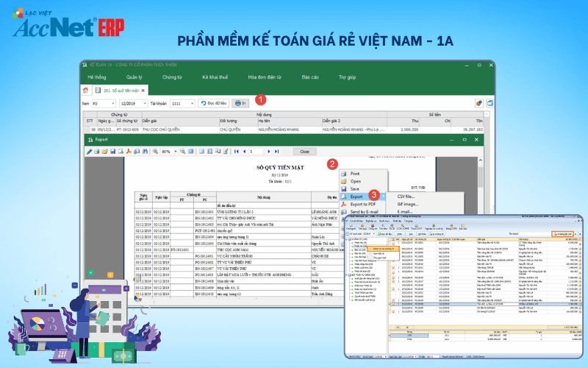
Task: Click the Close button in Report toolbar
Action: (x=305, y=152)
